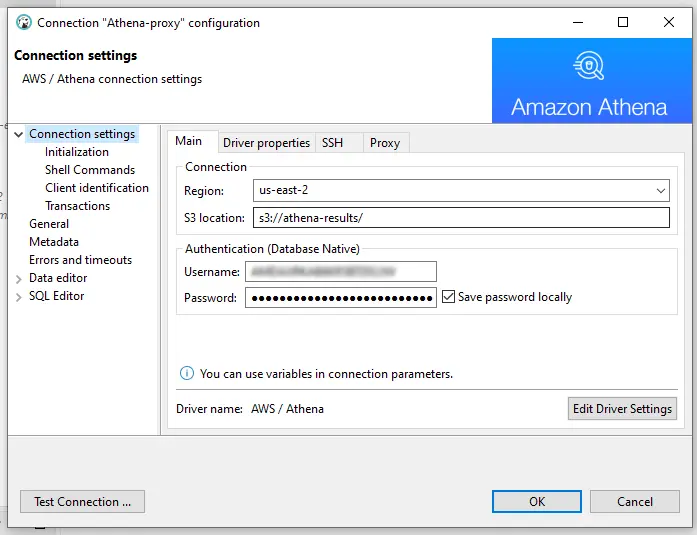Minimize the configuration dialog window

(578, 22)
